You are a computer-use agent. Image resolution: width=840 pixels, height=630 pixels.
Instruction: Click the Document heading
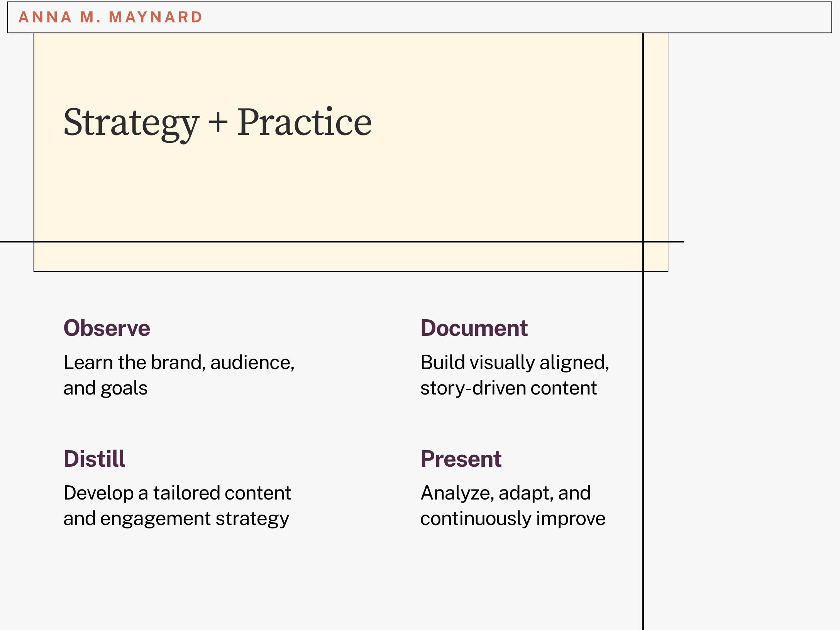coord(474,329)
